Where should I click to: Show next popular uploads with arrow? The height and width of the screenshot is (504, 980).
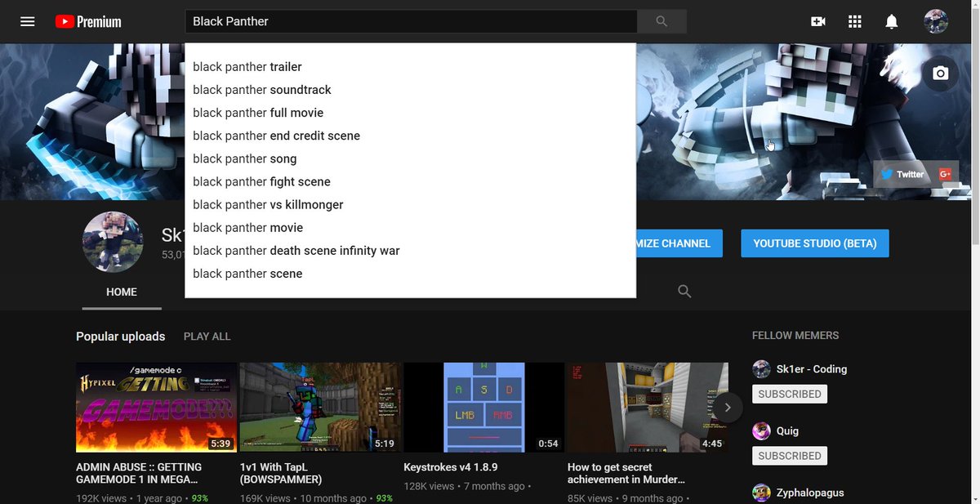pos(728,407)
